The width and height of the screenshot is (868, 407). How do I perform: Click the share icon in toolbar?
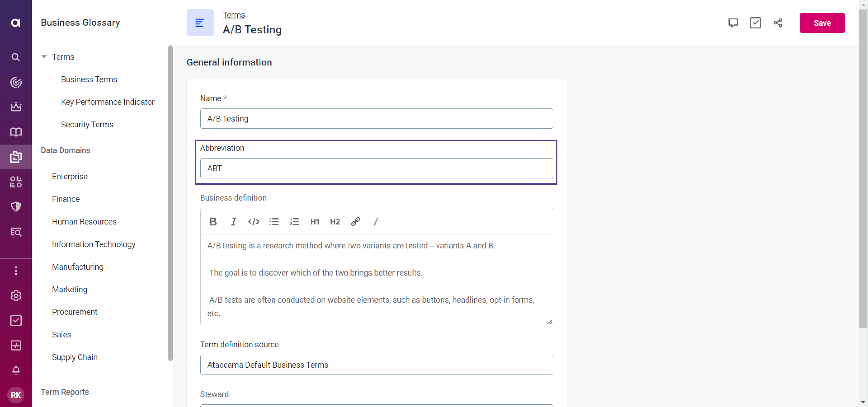coord(778,23)
